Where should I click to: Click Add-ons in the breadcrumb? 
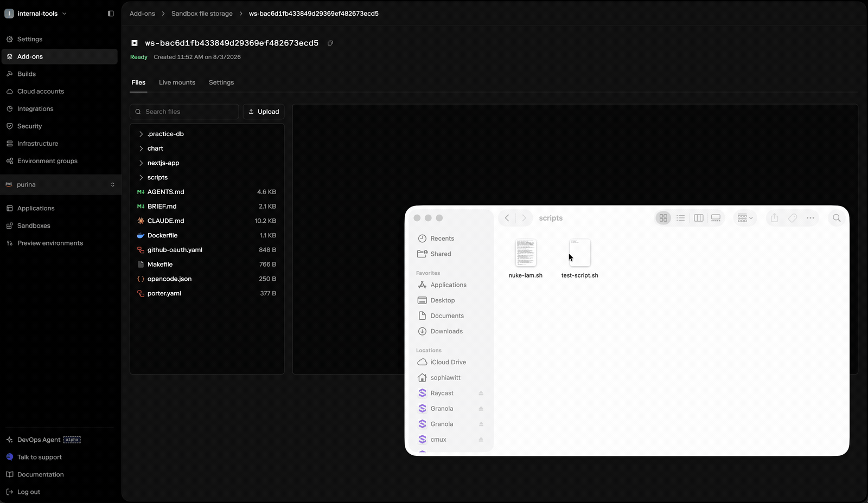[142, 14]
